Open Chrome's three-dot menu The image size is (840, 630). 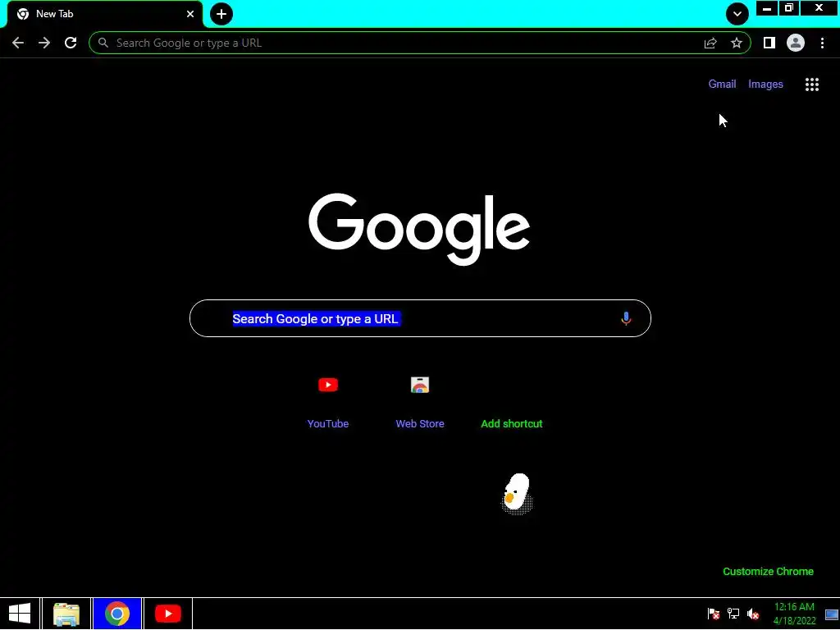click(822, 43)
